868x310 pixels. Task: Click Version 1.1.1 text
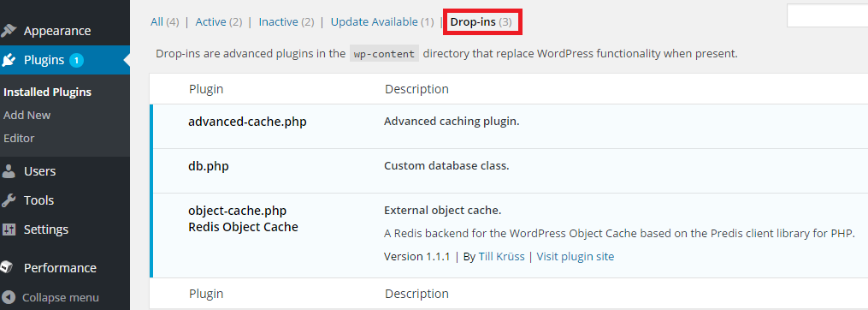pos(417,257)
